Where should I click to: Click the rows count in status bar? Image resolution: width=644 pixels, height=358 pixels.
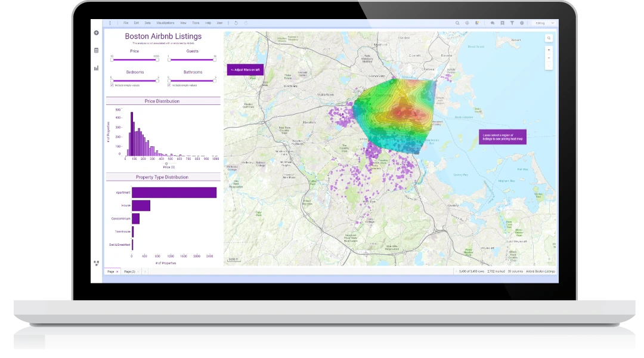(x=472, y=271)
